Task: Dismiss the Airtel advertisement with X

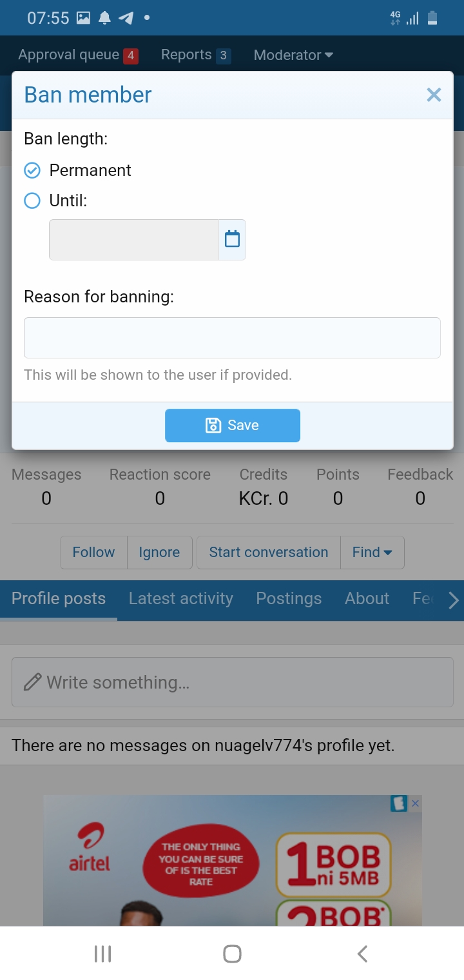Action: pos(416,803)
